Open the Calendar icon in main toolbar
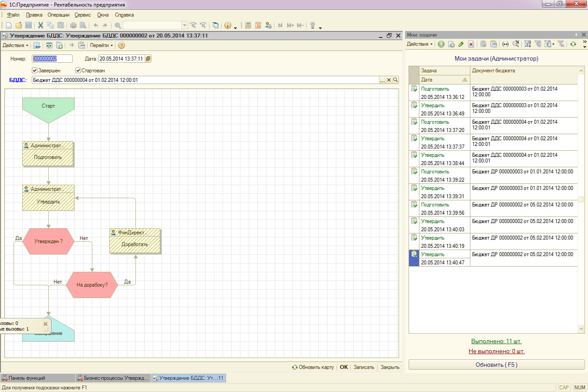Screen dimensions: 588x392 258,25
